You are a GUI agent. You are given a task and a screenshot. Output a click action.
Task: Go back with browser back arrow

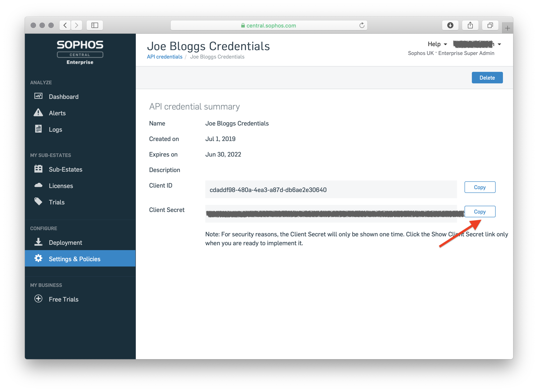click(x=65, y=25)
